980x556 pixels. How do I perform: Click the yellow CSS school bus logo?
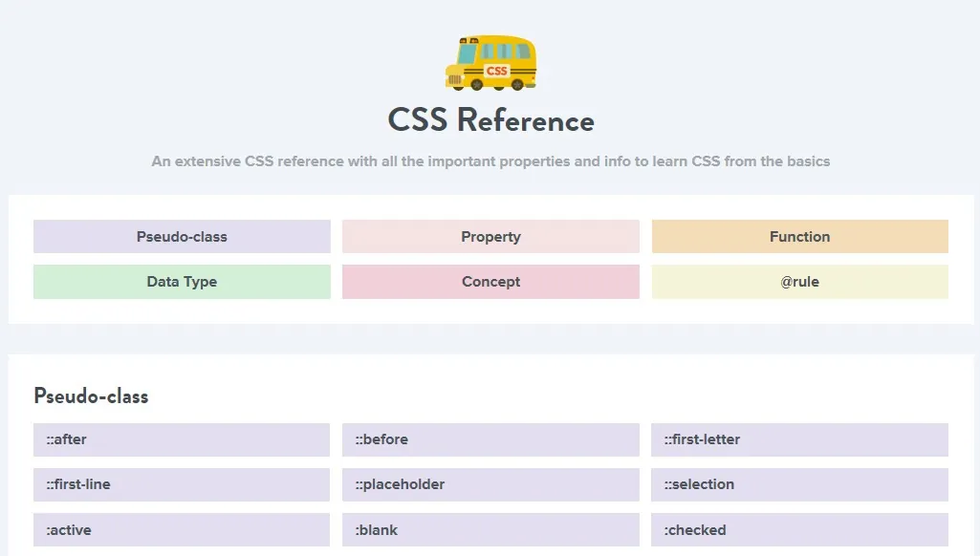click(x=490, y=62)
